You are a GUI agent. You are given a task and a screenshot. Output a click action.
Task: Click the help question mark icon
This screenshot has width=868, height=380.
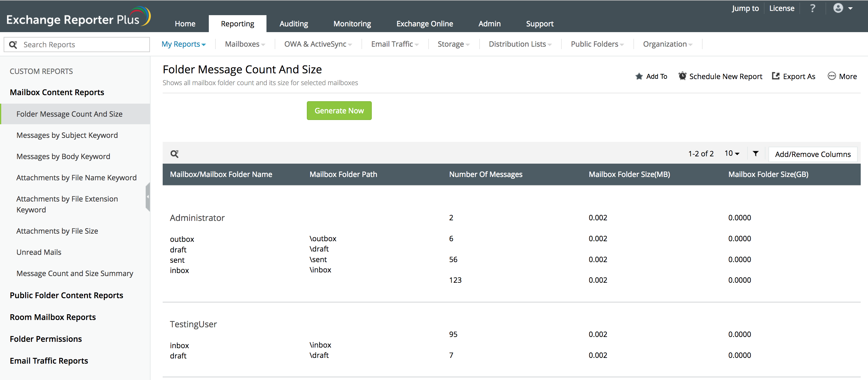coord(812,8)
